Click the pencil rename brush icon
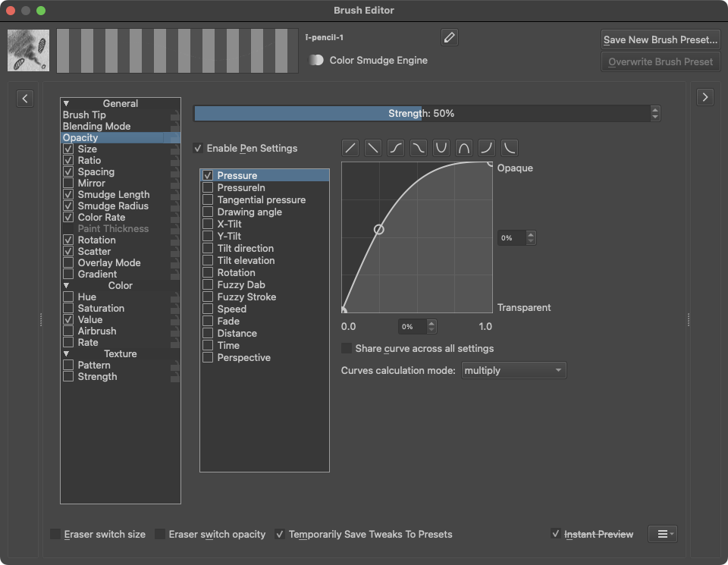Viewport: 728px width, 565px height. [449, 37]
